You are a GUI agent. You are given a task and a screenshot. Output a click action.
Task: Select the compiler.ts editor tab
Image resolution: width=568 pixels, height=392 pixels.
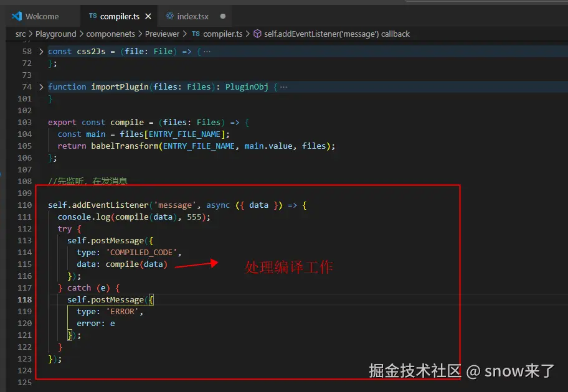click(120, 16)
